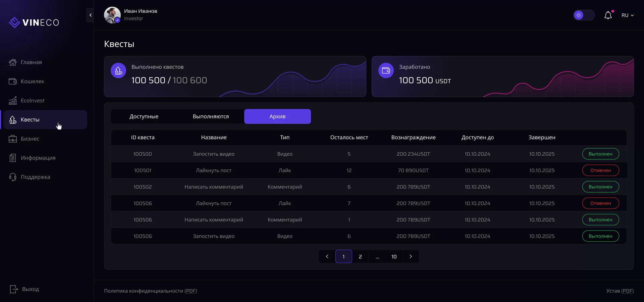
Task: Expand the RU language dropdown
Action: (x=627, y=15)
